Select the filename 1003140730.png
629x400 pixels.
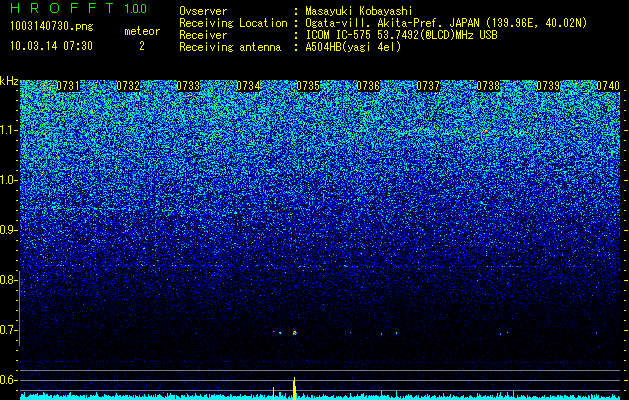[x=52, y=27]
